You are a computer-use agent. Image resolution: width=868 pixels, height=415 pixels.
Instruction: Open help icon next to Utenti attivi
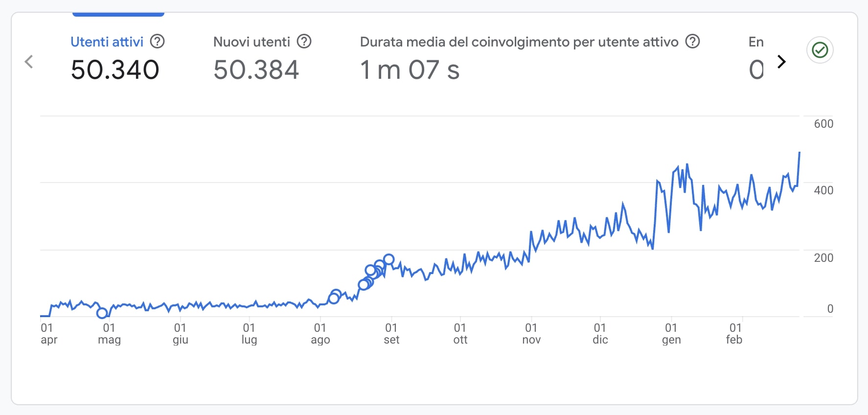tap(157, 42)
